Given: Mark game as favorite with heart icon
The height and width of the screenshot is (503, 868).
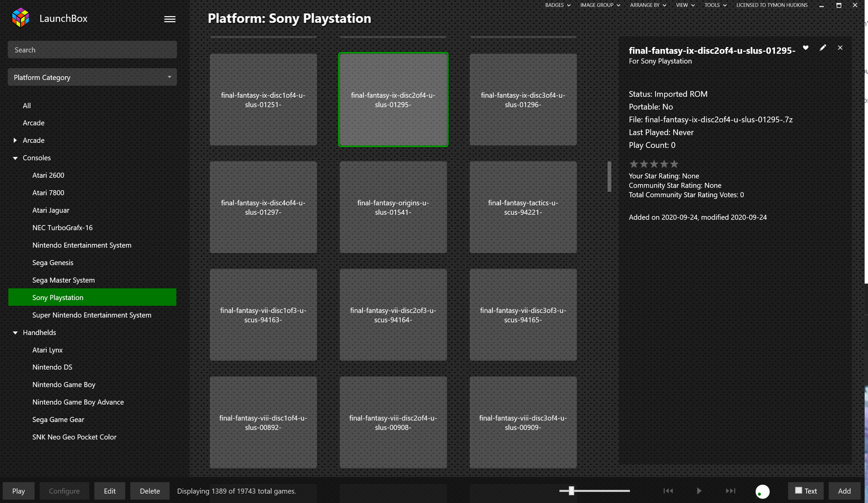Looking at the screenshot, I should pyautogui.click(x=805, y=48).
